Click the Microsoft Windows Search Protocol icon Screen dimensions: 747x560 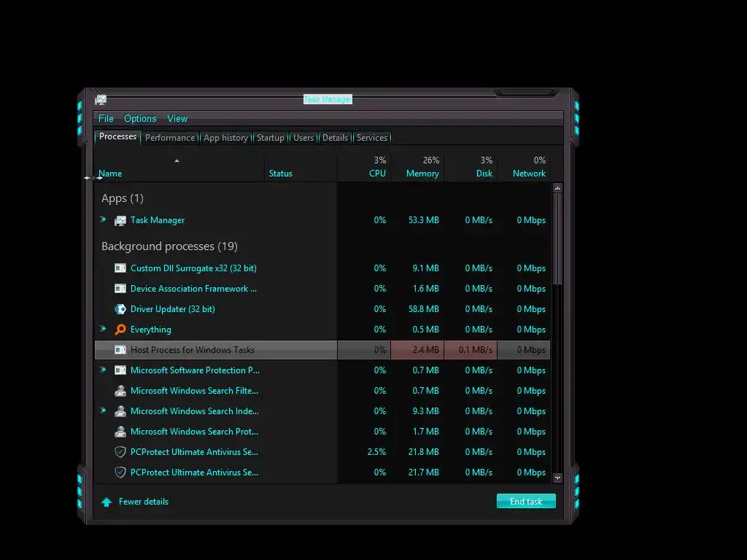[x=120, y=432]
